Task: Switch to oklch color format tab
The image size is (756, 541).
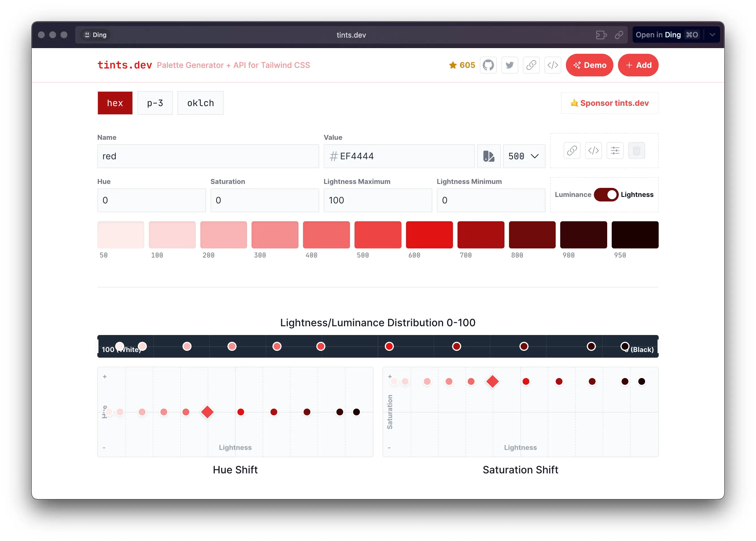Action: [x=201, y=104]
